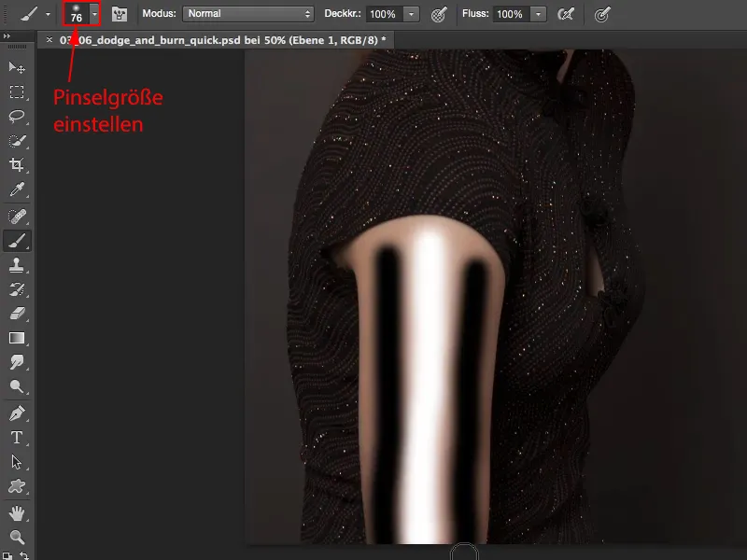Enable airbrush build-up mode
Image resolution: width=747 pixels, height=560 pixels.
point(566,14)
